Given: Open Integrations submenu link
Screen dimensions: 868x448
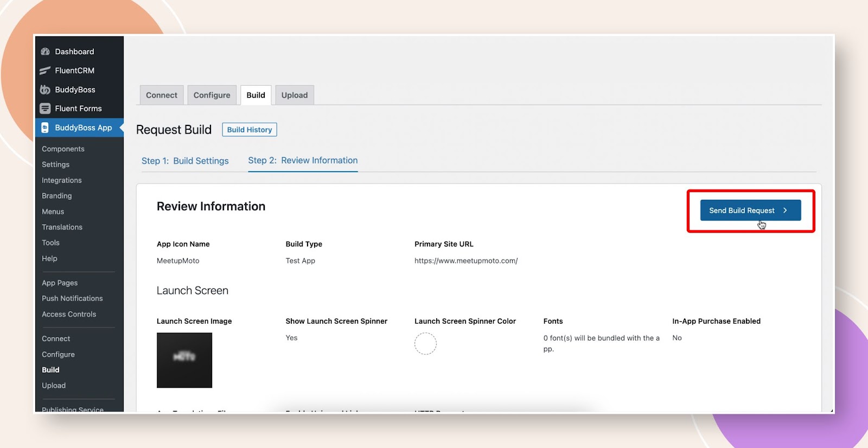Looking at the screenshot, I should pos(62,180).
